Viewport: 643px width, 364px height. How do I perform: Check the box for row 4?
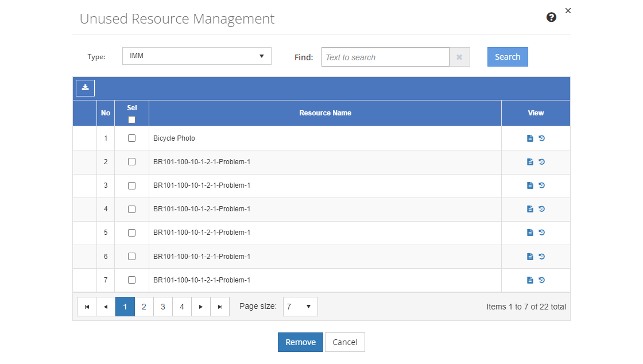point(131,209)
